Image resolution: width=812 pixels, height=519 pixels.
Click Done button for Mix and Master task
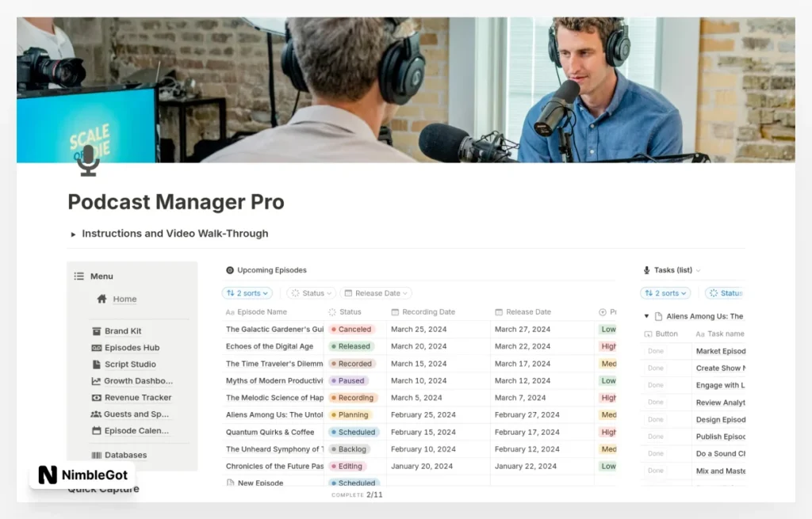(656, 471)
